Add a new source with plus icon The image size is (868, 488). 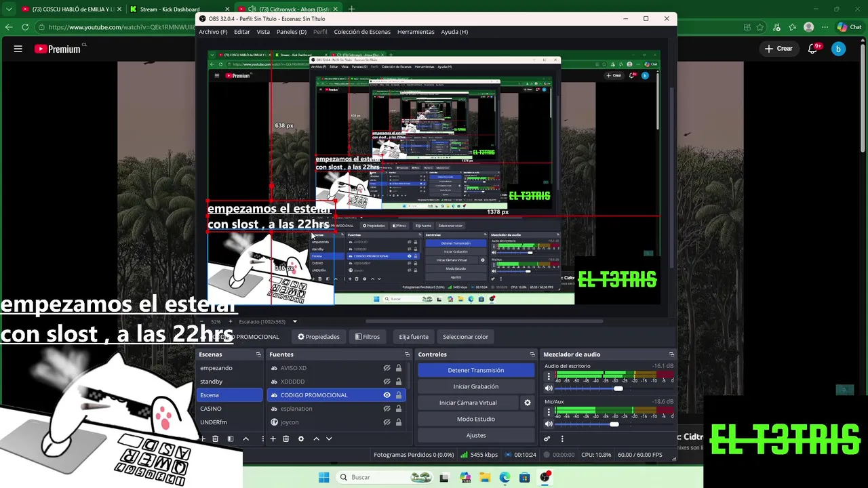click(x=273, y=439)
